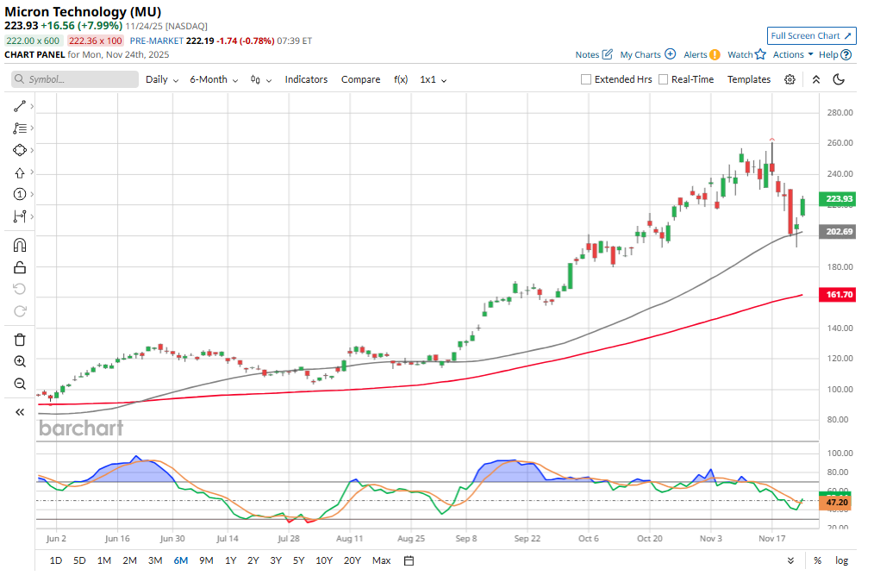This screenshot has width=874, height=588.
Task: Open the Daily frequency dropdown
Action: (x=161, y=79)
